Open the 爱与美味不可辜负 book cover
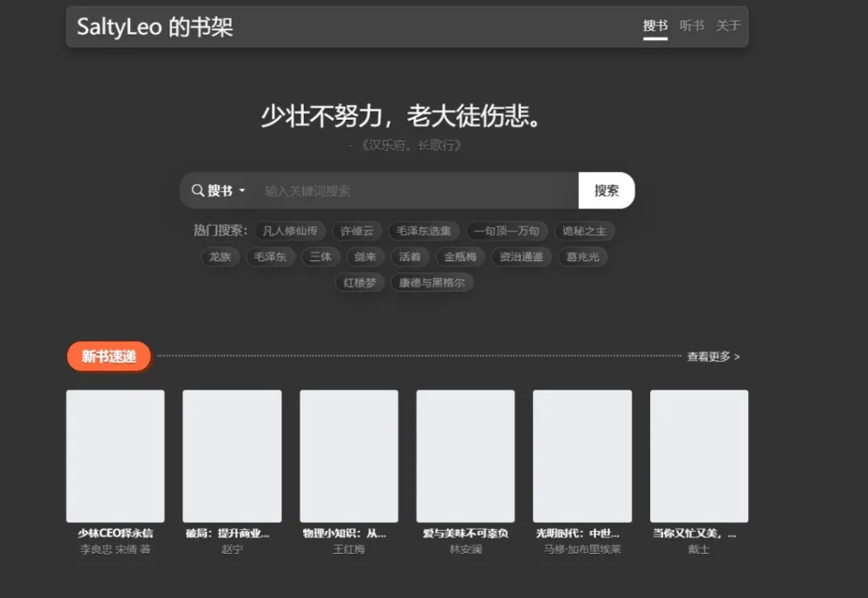This screenshot has width=868, height=598. (x=465, y=456)
